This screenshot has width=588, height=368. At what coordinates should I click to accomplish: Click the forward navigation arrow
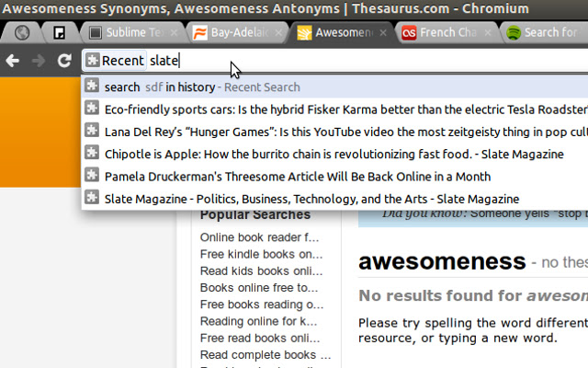[39, 61]
